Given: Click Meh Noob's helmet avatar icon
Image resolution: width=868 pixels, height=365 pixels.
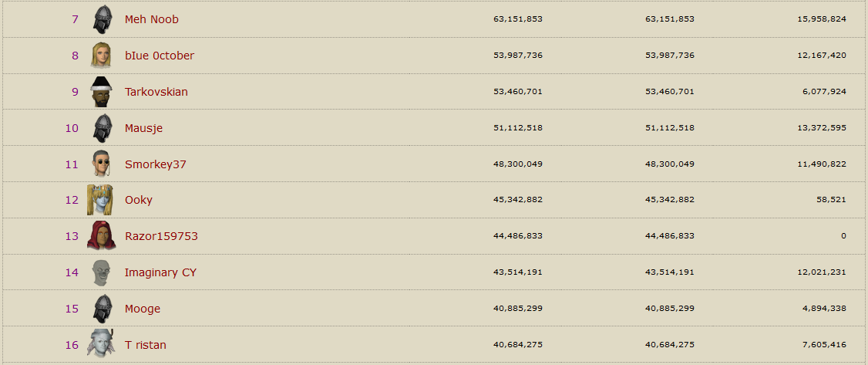Looking at the screenshot, I should pyautogui.click(x=101, y=19).
